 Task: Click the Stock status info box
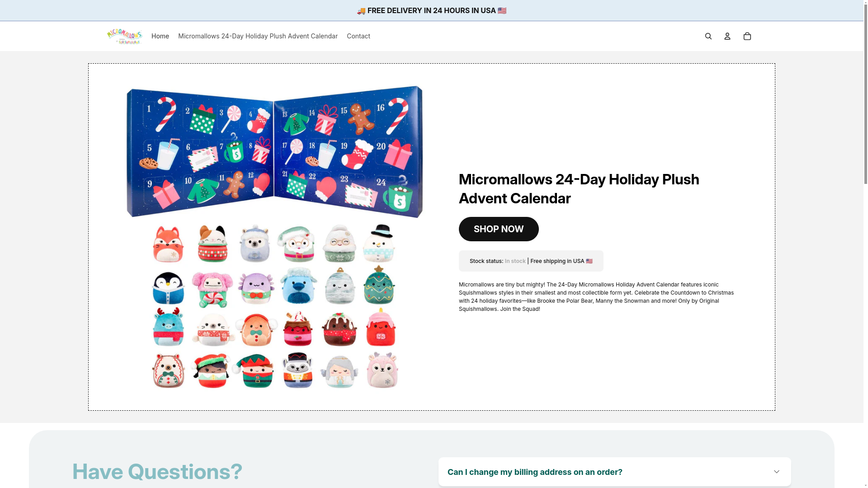531,261
